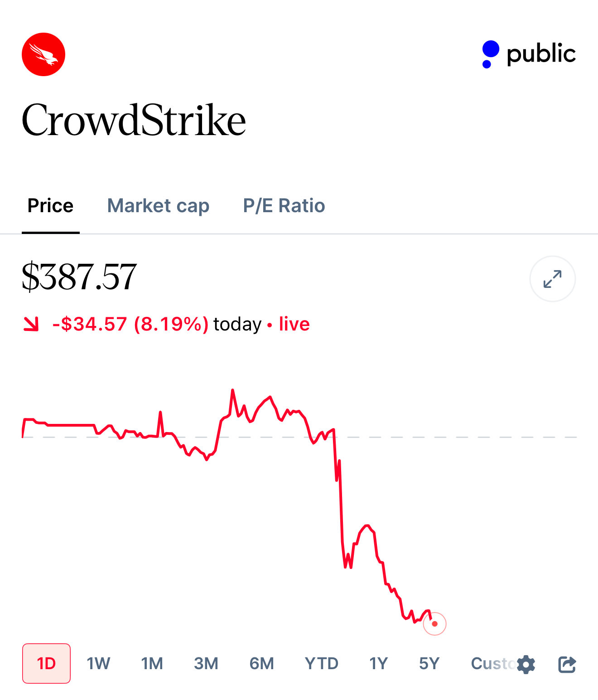Switch chart to 1W range

coord(98,664)
